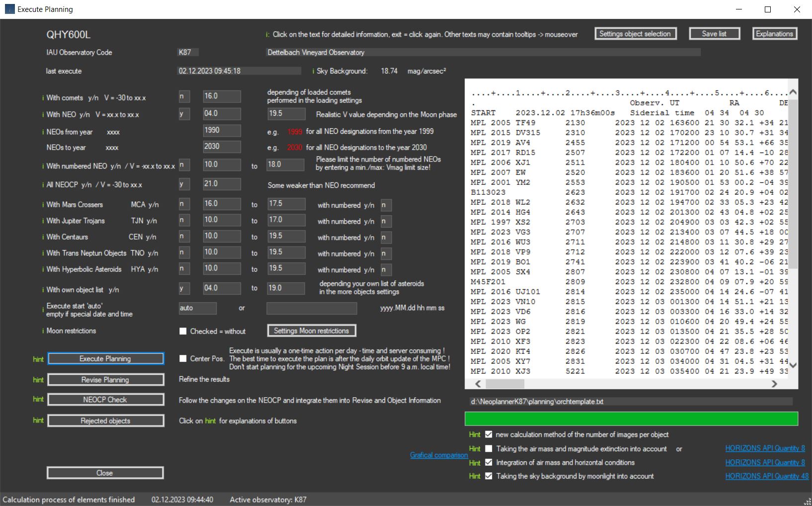Image resolution: width=812 pixels, height=506 pixels.
Task: Open HORIZONS API Quantity 48 link
Action: 767,476
